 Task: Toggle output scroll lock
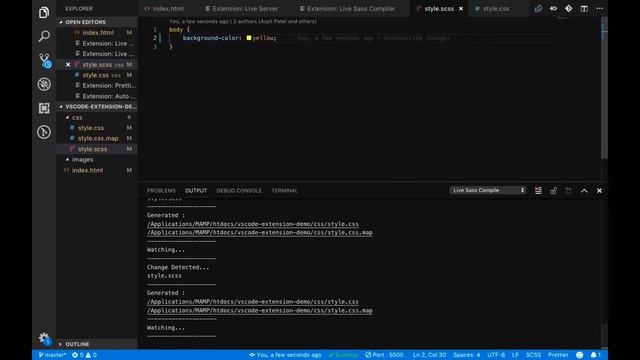553,191
